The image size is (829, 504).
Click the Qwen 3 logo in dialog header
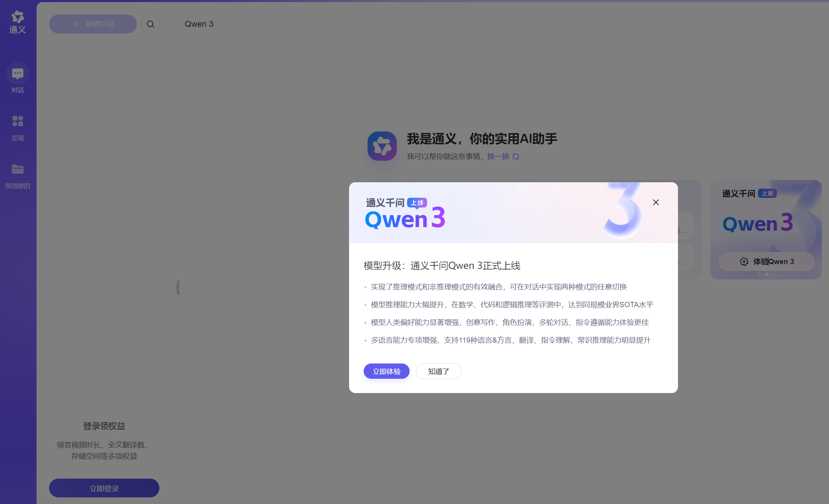pos(405,217)
